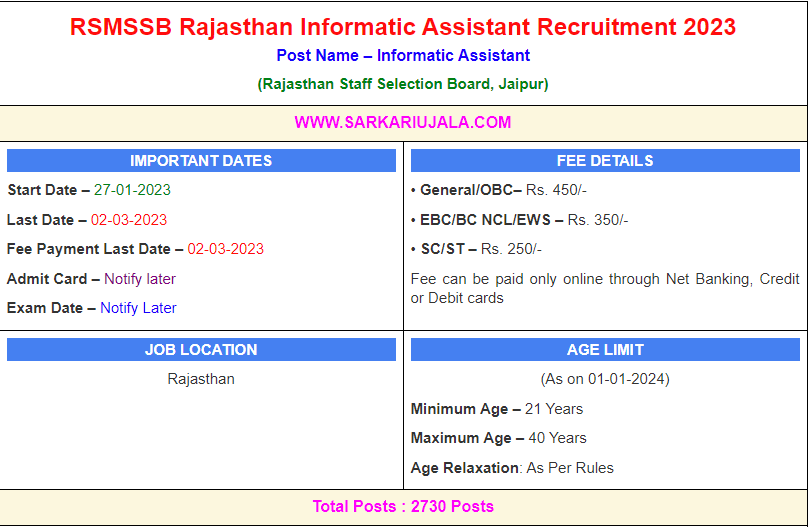808x527 pixels.
Task: Click Exam Date 'Notify Later' text
Action: click(x=138, y=308)
